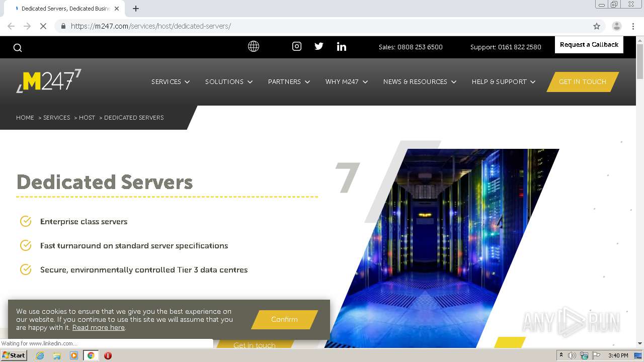Go to the Host breadcrumb
Screen dimensions: 644x362
click(87, 118)
